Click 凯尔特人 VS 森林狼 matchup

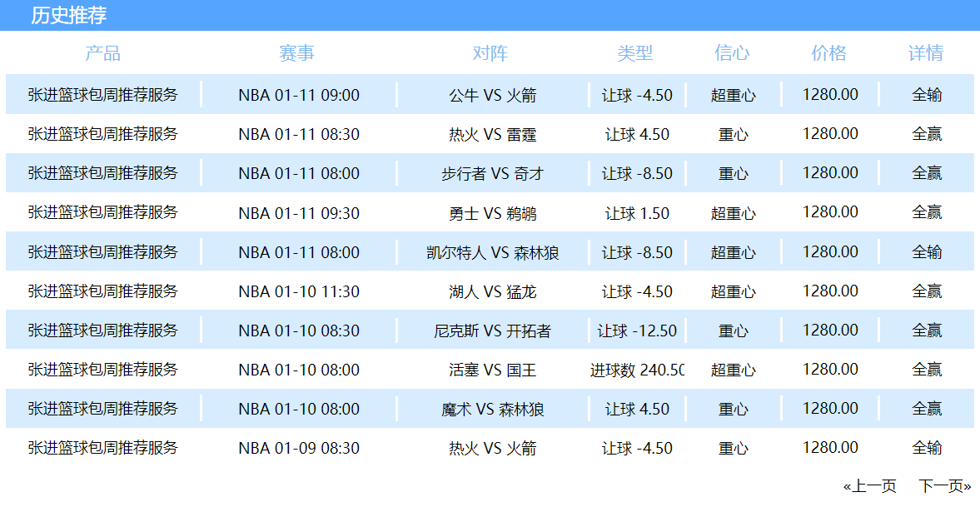493,252
